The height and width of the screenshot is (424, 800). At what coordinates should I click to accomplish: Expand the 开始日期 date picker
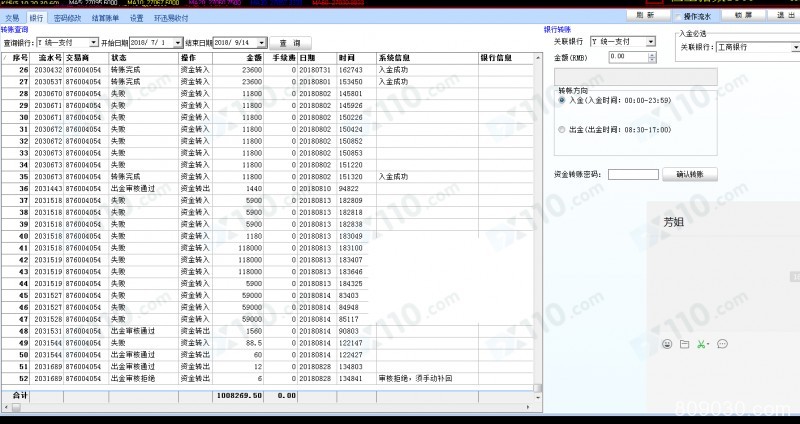178,43
